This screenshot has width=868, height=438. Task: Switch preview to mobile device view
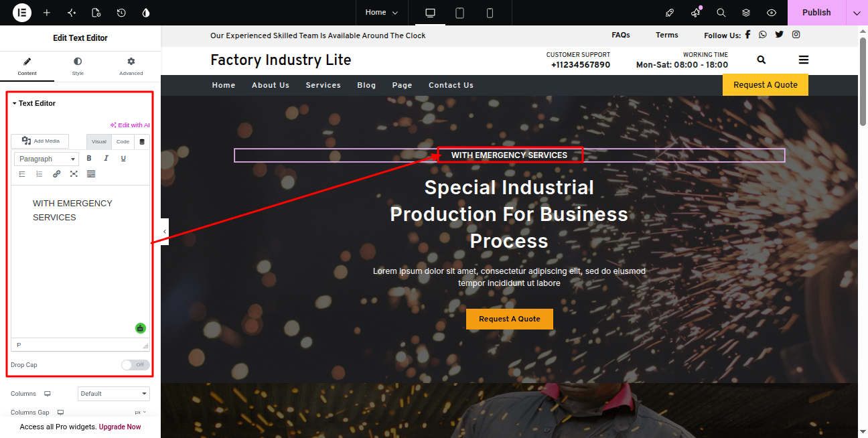(x=490, y=13)
